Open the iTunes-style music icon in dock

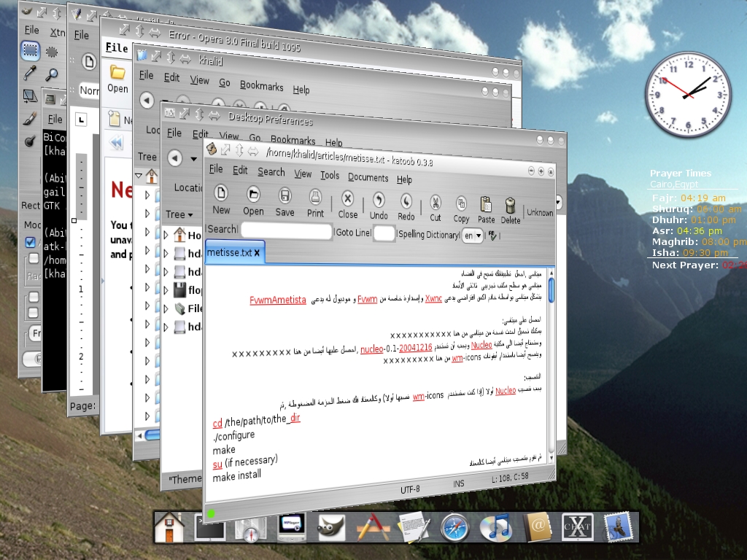[498, 526]
